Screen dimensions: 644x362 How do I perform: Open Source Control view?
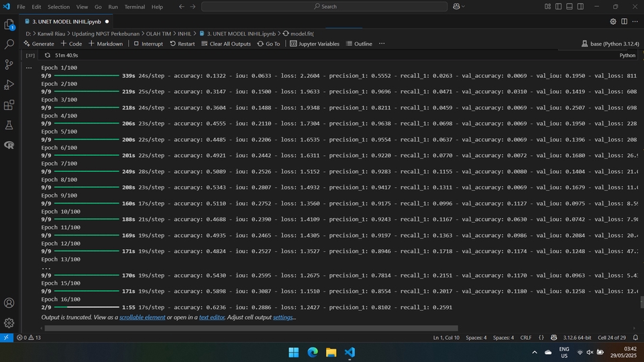pos(9,64)
